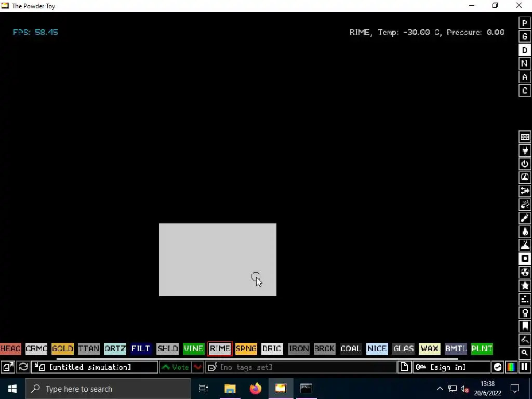
Task: Select the FILT element
Action: [141, 349]
